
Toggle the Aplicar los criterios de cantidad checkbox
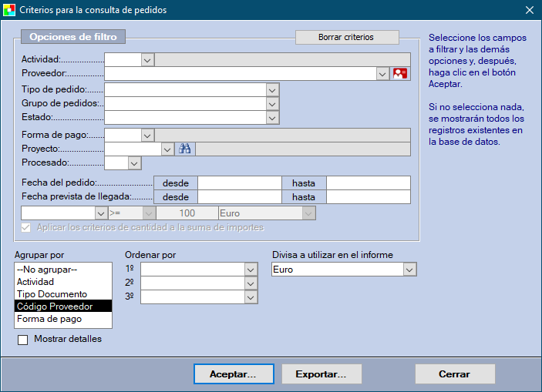tap(27, 228)
